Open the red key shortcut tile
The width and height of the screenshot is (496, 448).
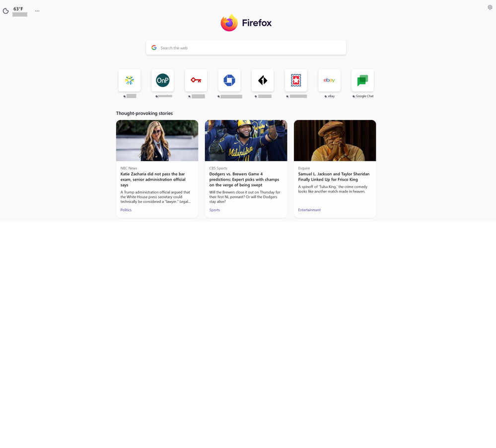pyautogui.click(x=196, y=80)
